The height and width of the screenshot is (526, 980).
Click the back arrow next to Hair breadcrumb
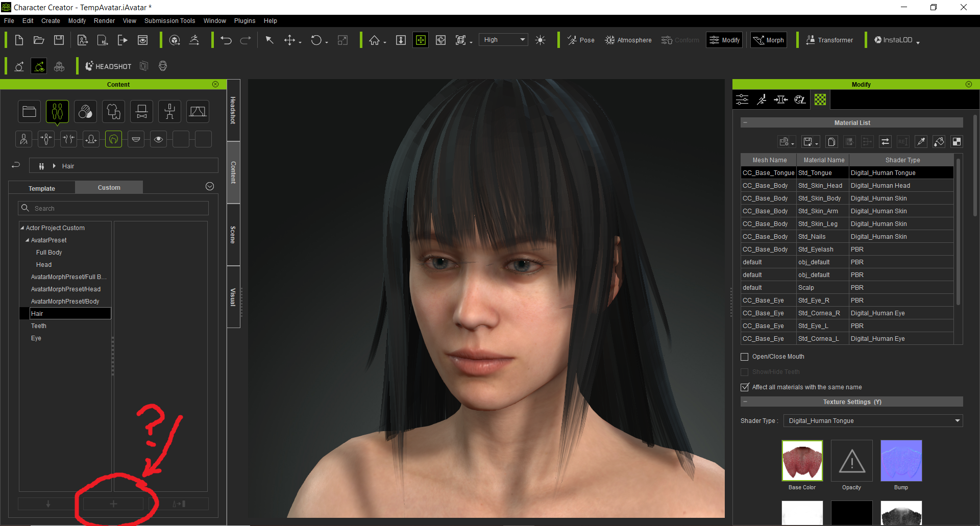click(16, 165)
